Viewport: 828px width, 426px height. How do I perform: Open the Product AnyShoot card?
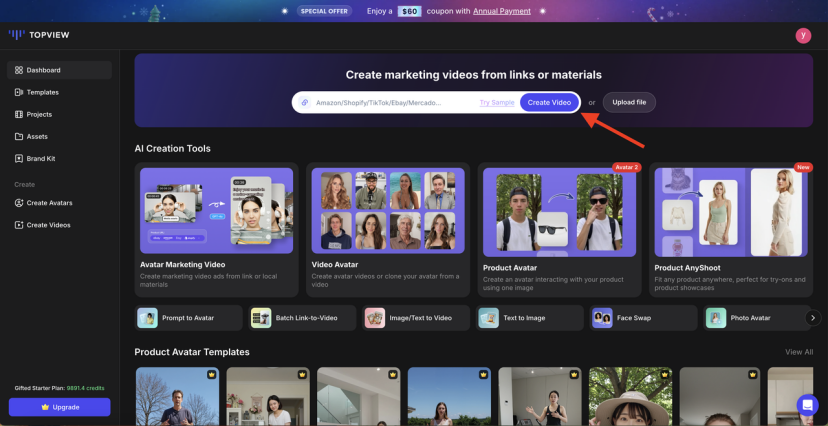[732, 230]
